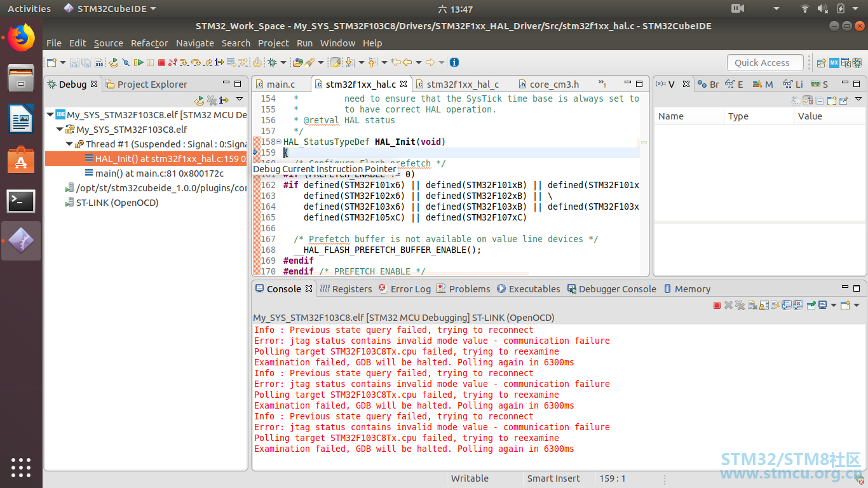Switch to the Project Explorer tab

pyautogui.click(x=146, y=84)
